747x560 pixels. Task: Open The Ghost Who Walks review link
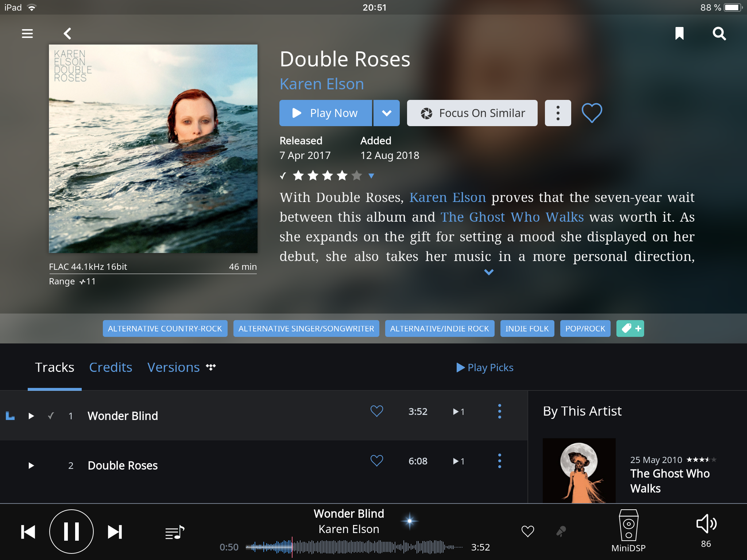coord(512,217)
